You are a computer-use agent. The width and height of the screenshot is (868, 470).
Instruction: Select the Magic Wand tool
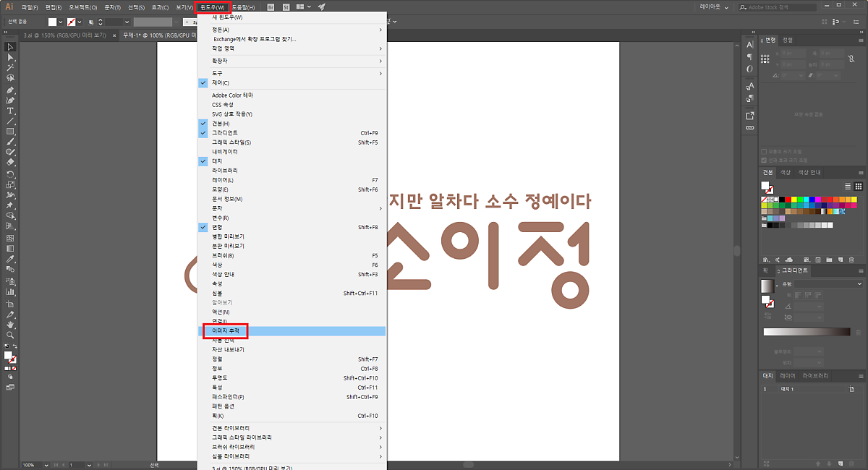click(x=10, y=67)
